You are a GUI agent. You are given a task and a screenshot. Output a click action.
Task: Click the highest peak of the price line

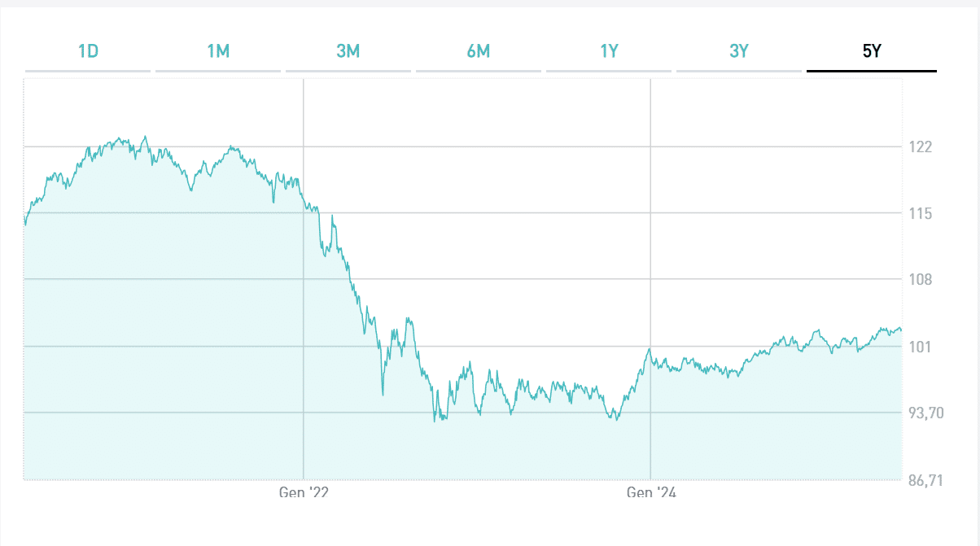(x=145, y=137)
